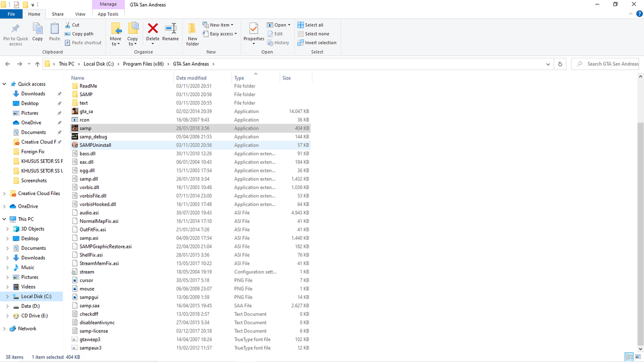Click the Refresh button by address bar
Image resolution: width=644 pixels, height=362 pixels.
tap(560, 64)
